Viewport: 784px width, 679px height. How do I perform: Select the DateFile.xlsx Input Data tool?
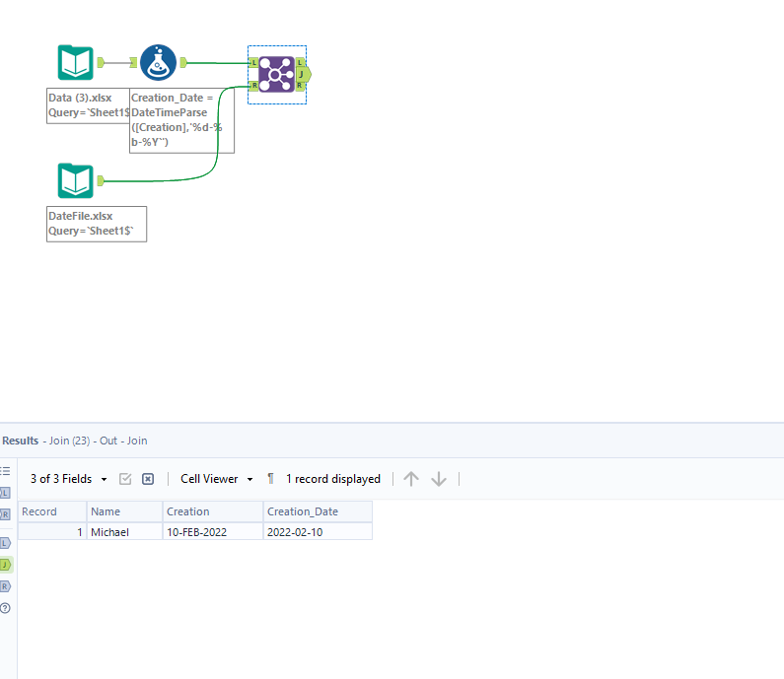pyautogui.click(x=76, y=180)
